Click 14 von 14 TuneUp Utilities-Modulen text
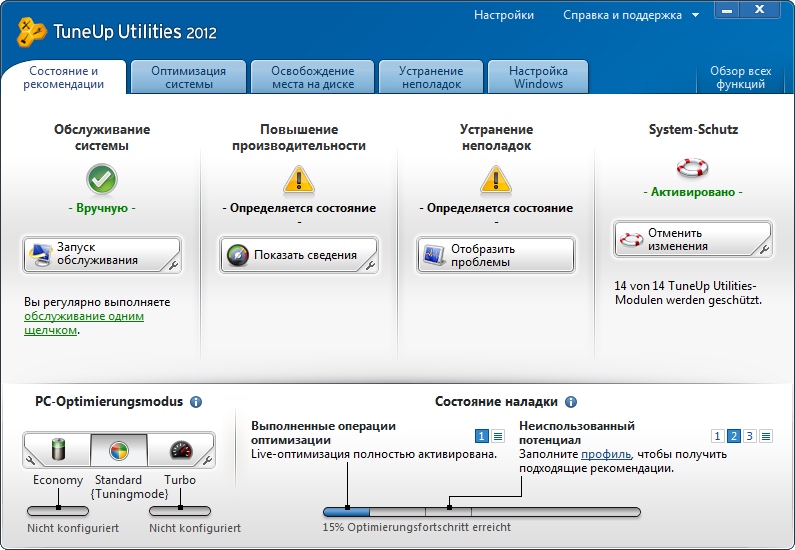 688,293
